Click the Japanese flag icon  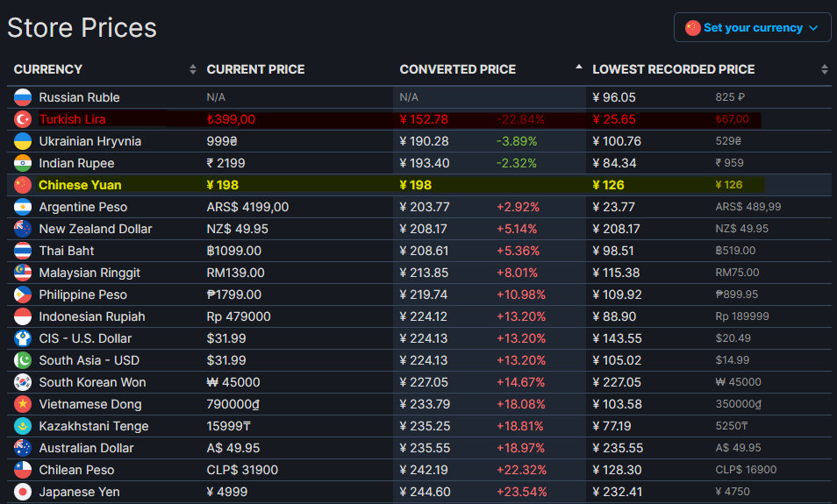coord(23,492)
